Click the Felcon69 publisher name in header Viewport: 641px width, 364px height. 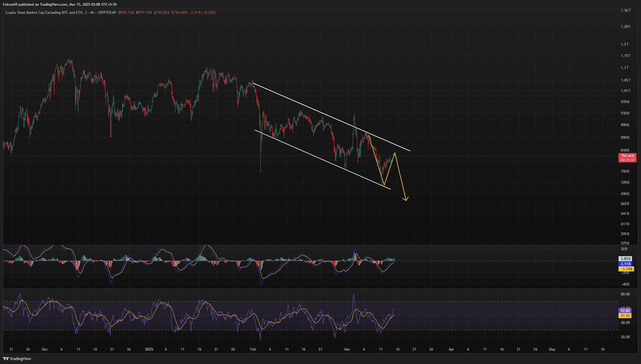pyautogui.click(x=10, y=4)
